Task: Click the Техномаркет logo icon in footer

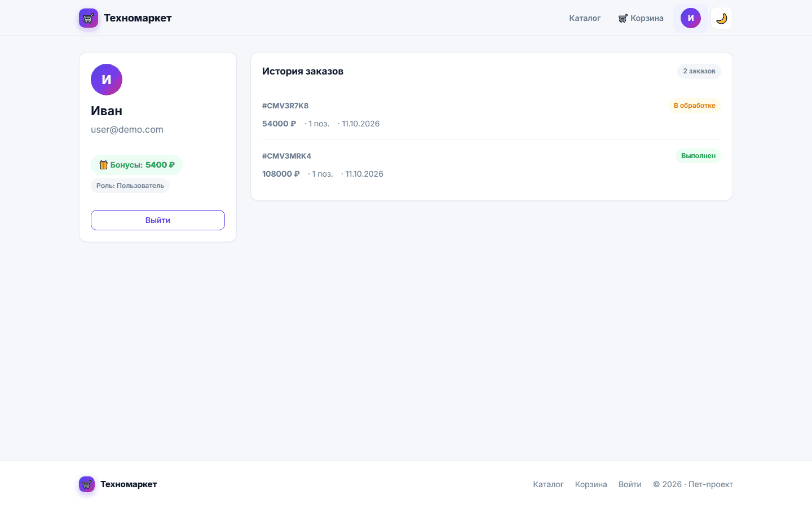Action: point(87,484)
